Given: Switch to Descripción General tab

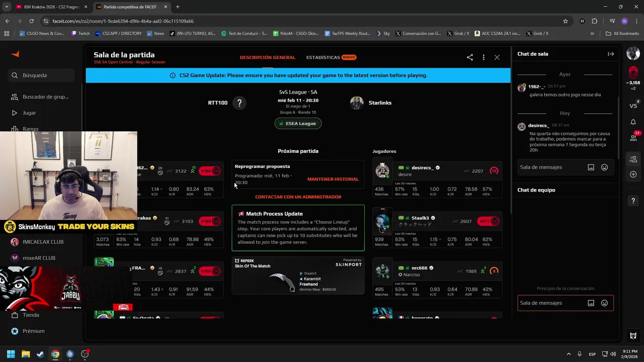Looking at the screenshot, I should coord(267,57).
